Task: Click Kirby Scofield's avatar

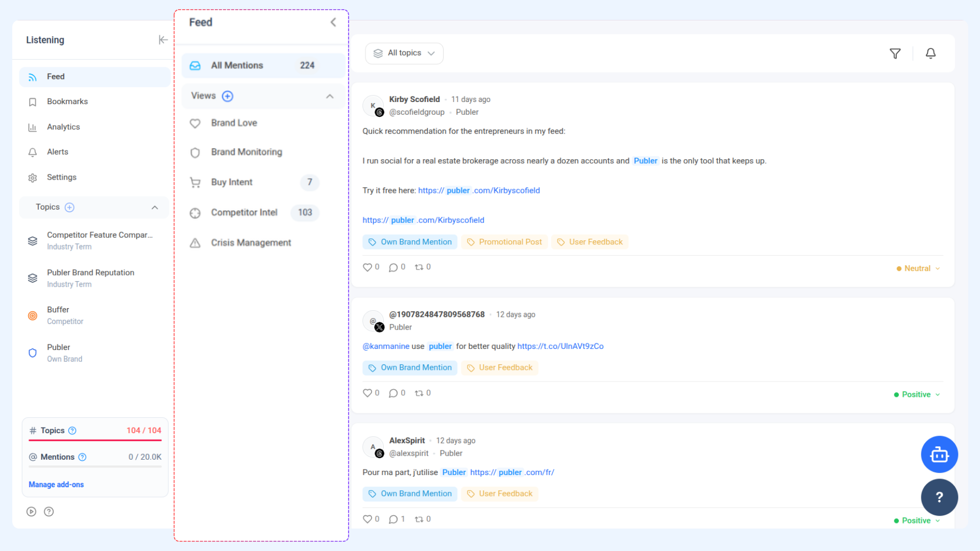Action: (x=373, y=106)
